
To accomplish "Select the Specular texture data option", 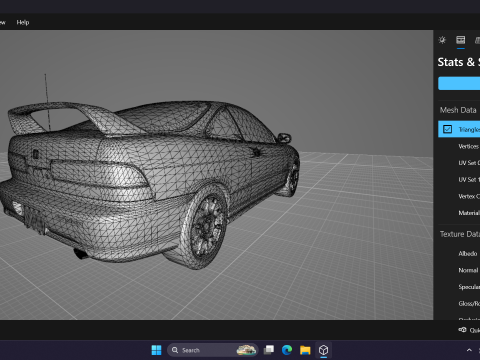I will [469, 287].
